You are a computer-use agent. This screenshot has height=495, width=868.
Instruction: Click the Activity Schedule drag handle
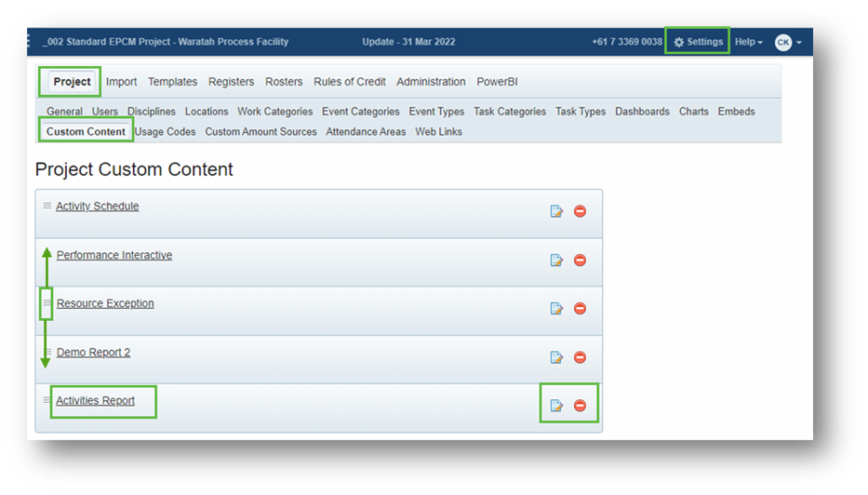click(47, 206)
